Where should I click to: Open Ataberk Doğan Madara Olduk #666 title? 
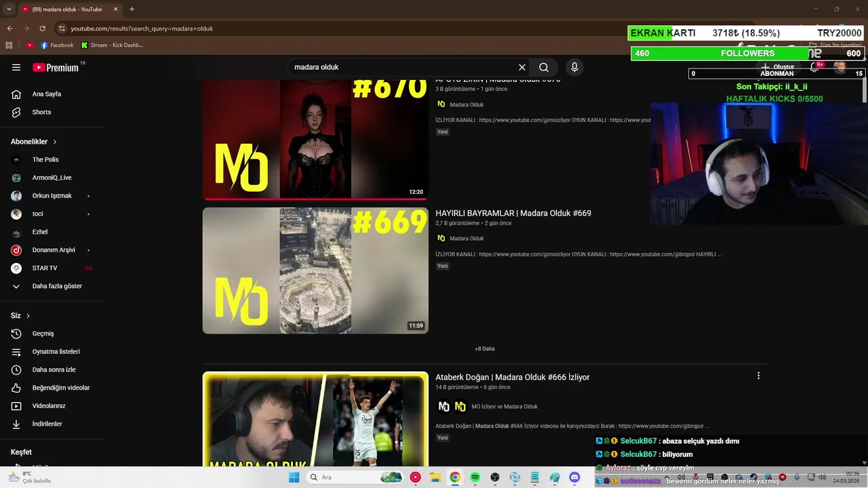513,377
